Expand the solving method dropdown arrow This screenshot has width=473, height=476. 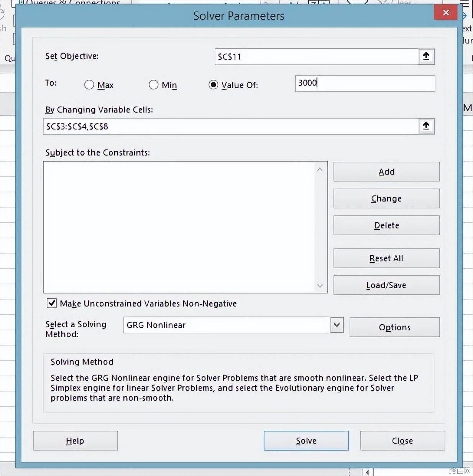[337, 325]
